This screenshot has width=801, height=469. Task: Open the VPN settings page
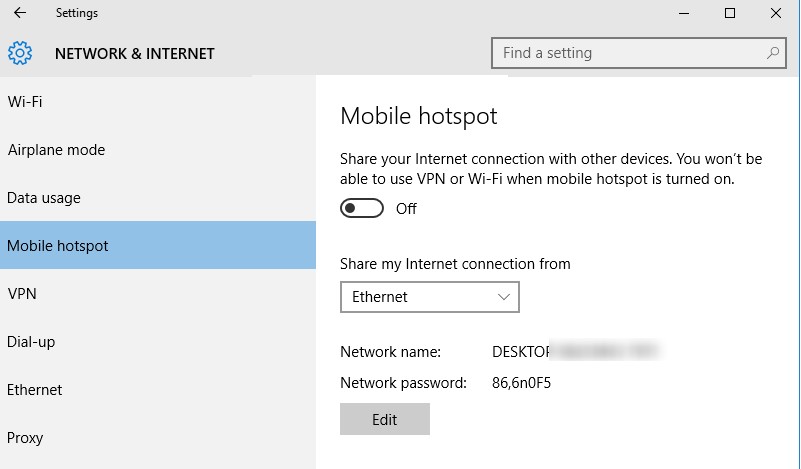tap(22, 294)
